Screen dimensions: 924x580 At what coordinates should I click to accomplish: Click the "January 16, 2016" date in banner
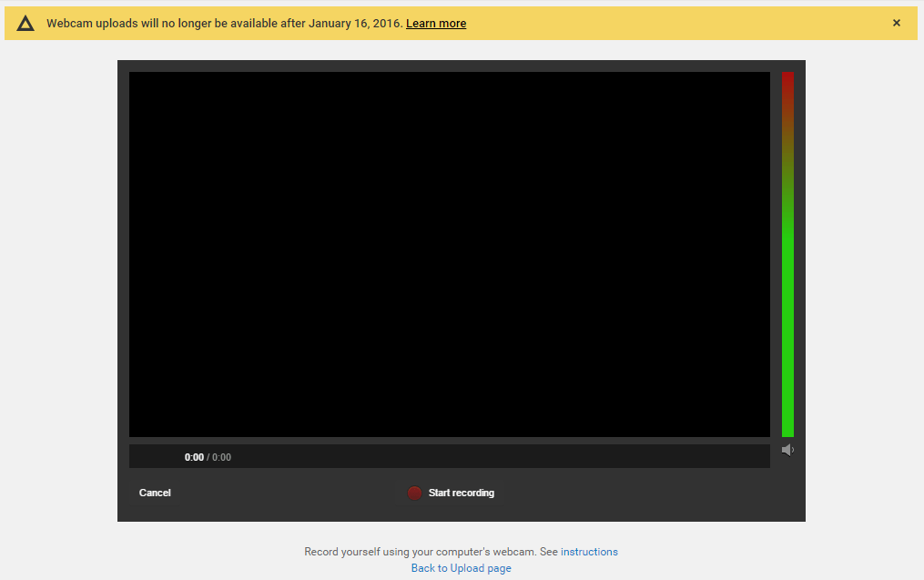click(355, 24)
